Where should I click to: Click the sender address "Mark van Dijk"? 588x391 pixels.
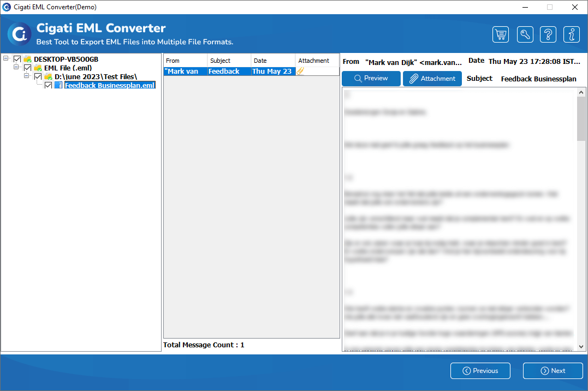pos(413,62)
